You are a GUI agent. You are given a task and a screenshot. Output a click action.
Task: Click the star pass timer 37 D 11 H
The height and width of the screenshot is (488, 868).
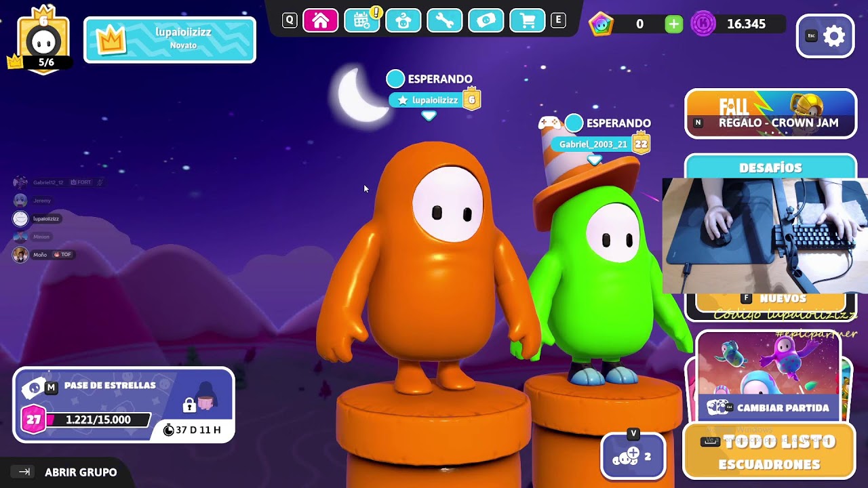pos(193,430)
